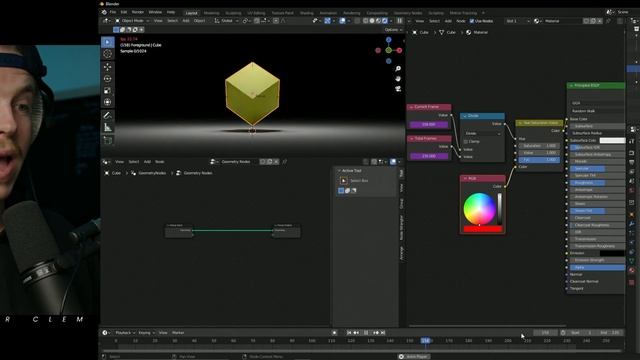Click the viewport pan hand icon

[x=398, y=78]
